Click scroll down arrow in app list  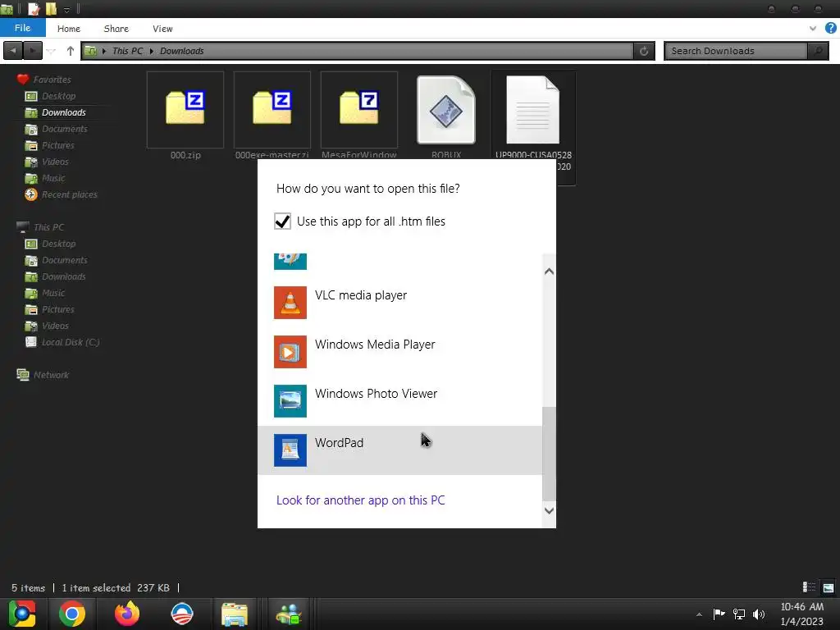[549, 510]
